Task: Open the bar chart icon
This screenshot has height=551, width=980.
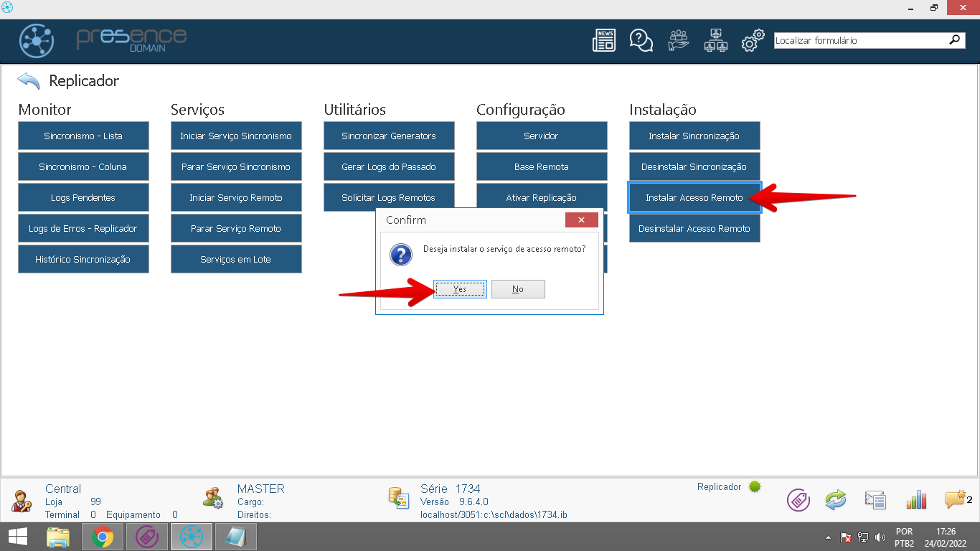Action: tap(916, 499)
